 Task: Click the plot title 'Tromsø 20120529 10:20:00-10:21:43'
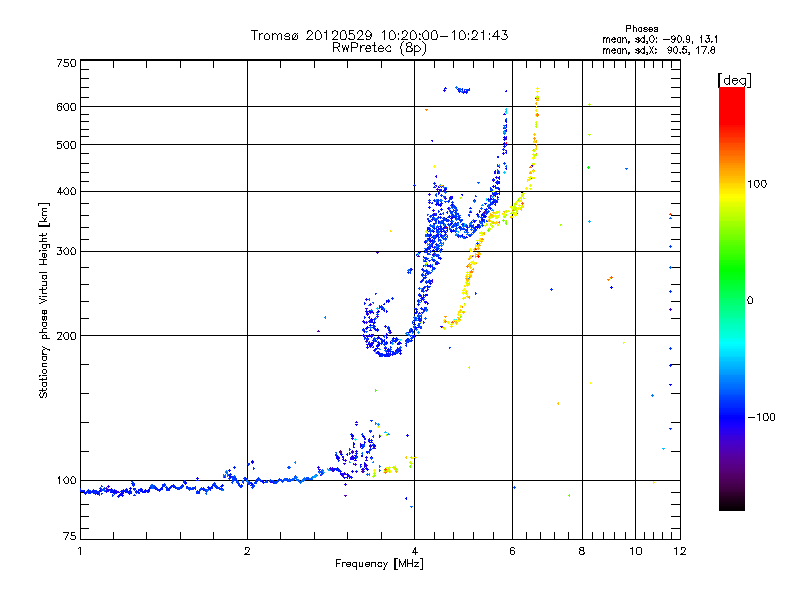[379, 35]
